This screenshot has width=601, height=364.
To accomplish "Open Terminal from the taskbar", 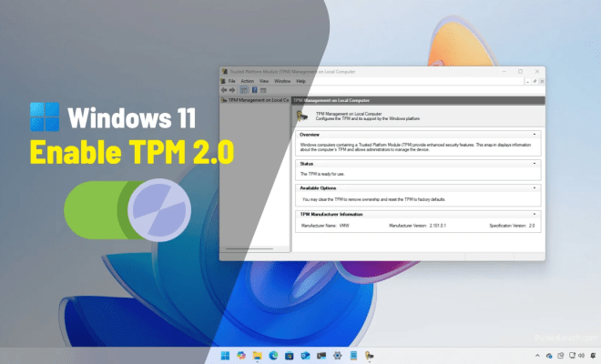I will click(x=321, y=356).
